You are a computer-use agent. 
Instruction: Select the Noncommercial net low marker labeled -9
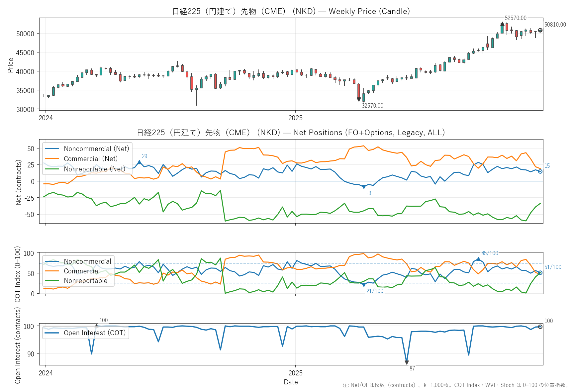point(364,187)
